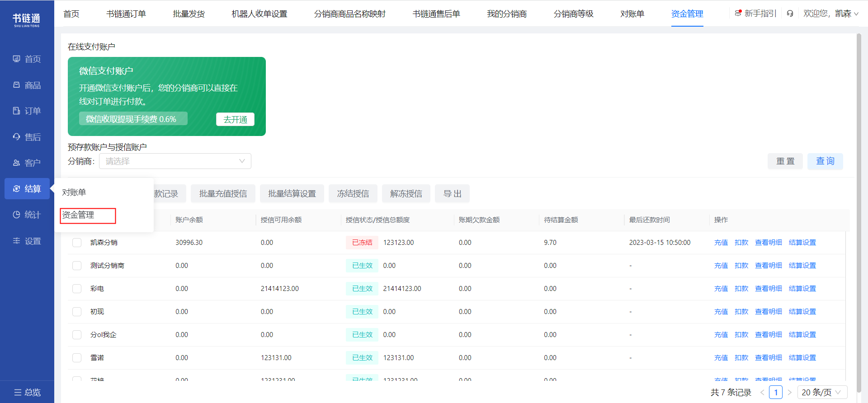868x403 pixels.
Task: Tick the checkbox for 雪诺 row
Action: (x=77, y=358)
